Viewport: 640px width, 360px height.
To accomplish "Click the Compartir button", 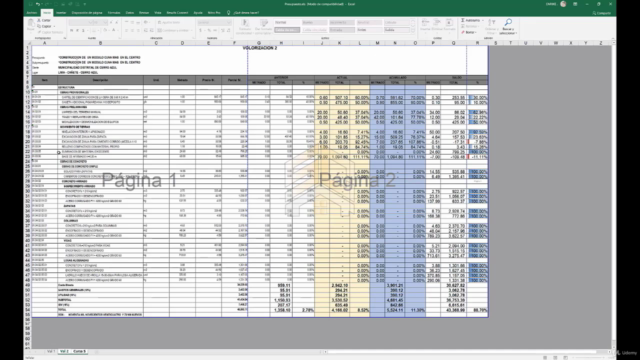I will pos(602,13).
